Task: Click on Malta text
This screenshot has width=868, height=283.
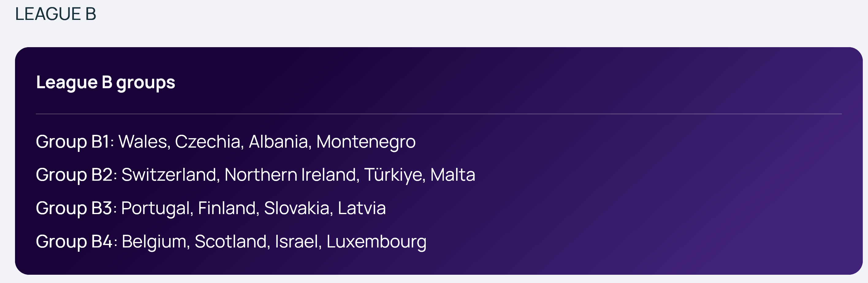Action: pos(452,175)
